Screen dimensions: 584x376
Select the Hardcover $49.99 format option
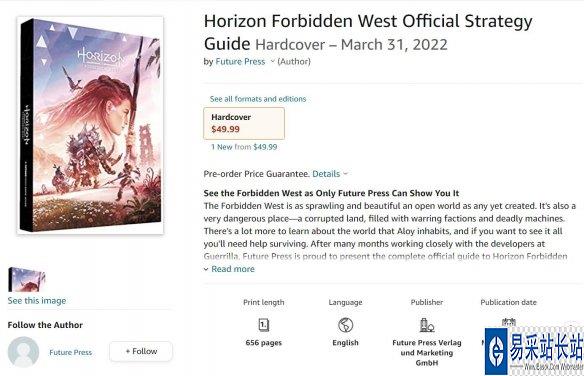point(244,123)
